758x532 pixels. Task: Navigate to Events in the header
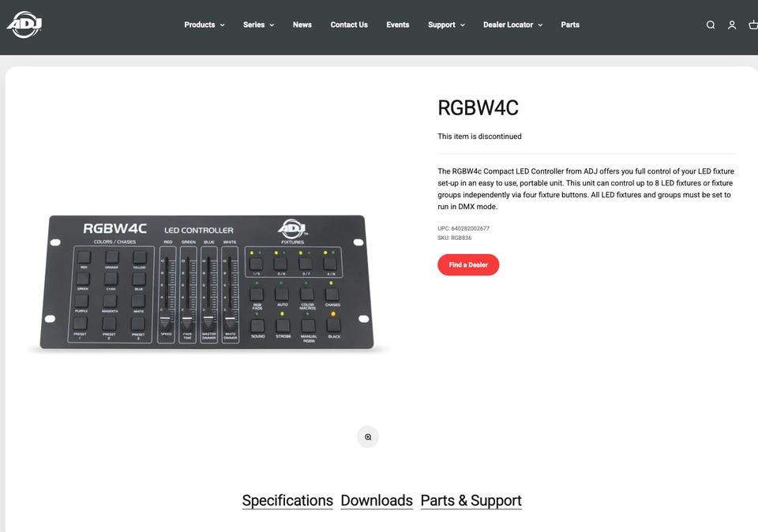click(x=398, y=24)
